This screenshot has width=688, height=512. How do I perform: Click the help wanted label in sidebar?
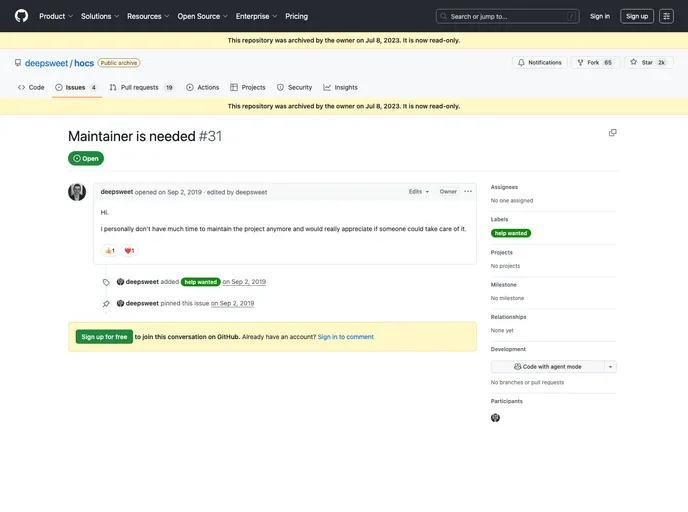pos(511,233)
